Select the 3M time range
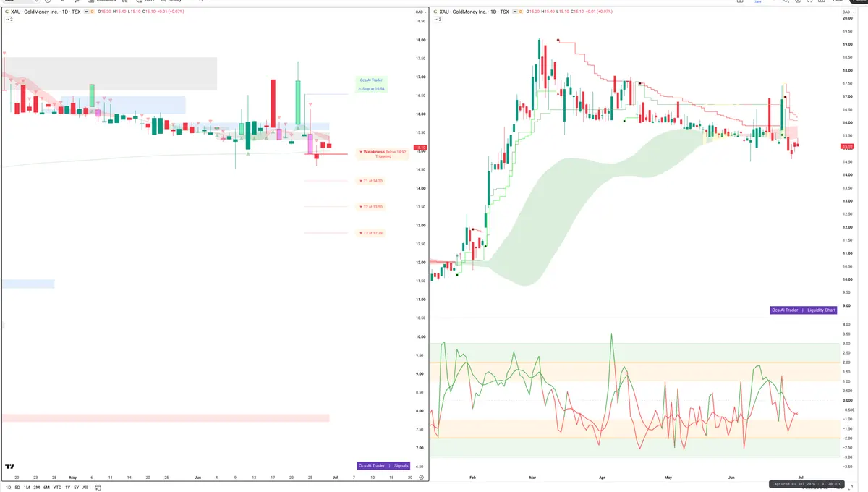 [x=36, y=488]
